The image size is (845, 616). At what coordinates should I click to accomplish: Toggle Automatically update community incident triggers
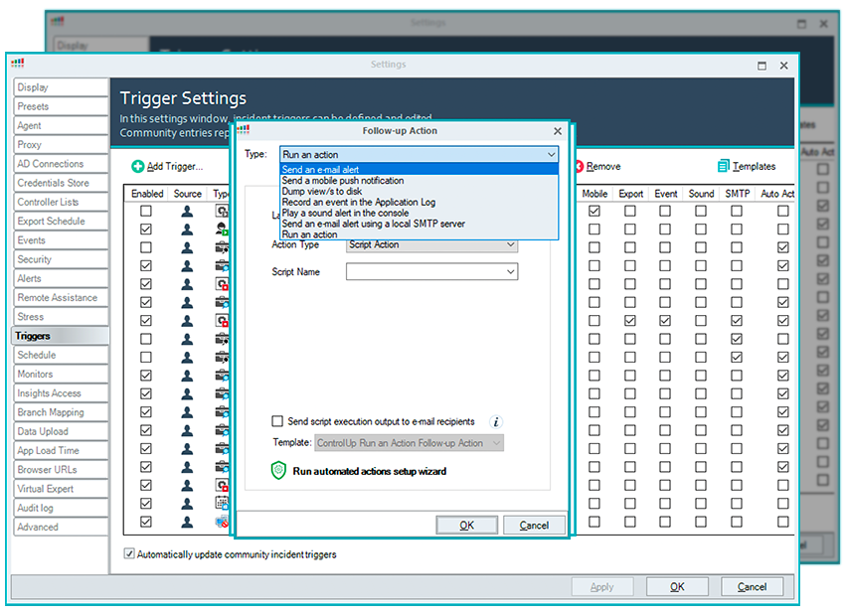pyautogui.click(x=129, y=553)
